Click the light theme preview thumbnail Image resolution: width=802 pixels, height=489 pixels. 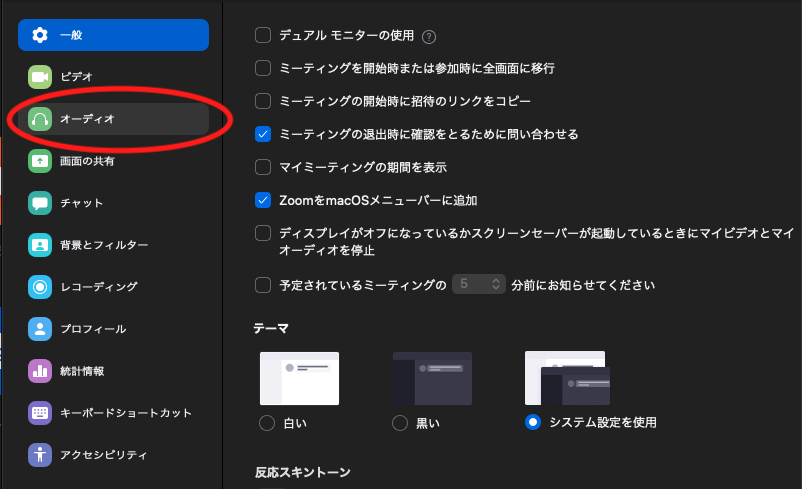[x=299, y=378]
